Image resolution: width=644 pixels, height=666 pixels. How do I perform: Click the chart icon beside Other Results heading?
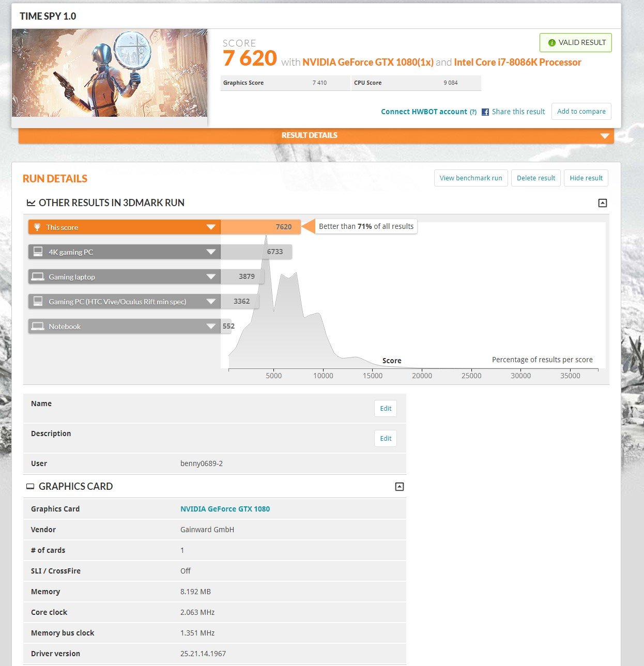(x=31, y=203)
